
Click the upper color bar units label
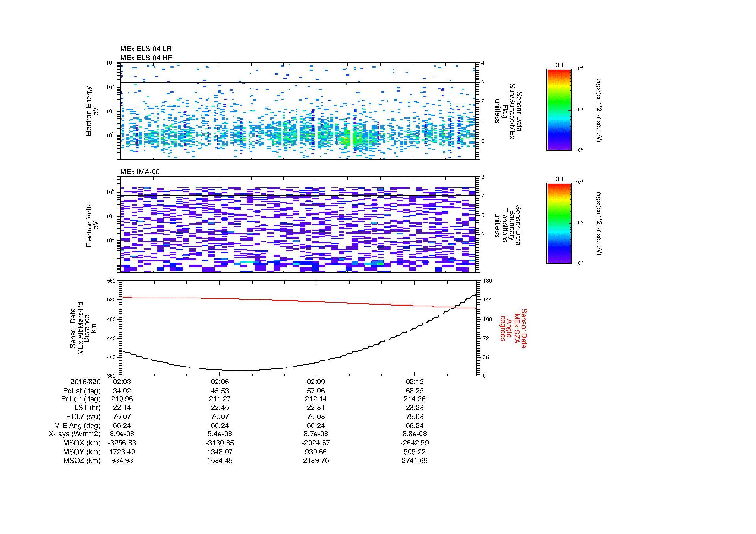pyautogui.click(x=599, y=110)
